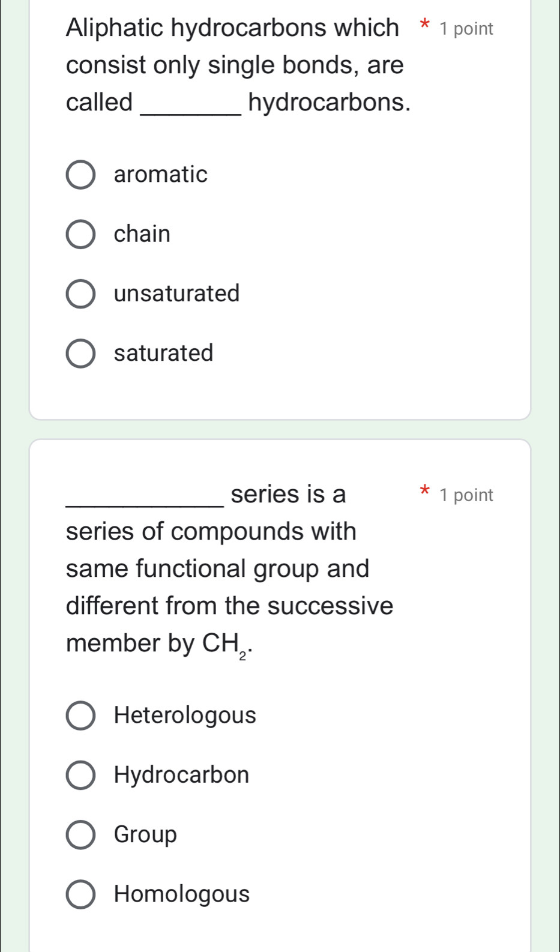Select the "aromatic" answer option
The width and height of the screenshot is (560, 952).
pos(81,175)
